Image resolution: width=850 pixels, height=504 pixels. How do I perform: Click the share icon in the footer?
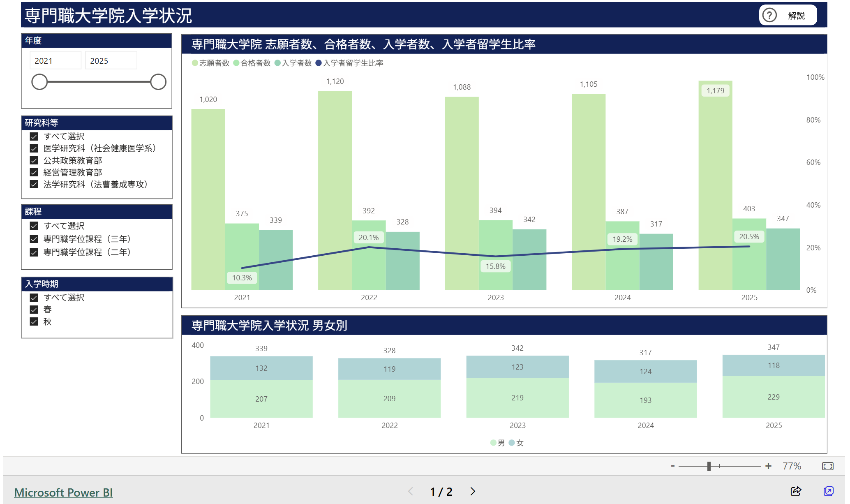(796, 491)
